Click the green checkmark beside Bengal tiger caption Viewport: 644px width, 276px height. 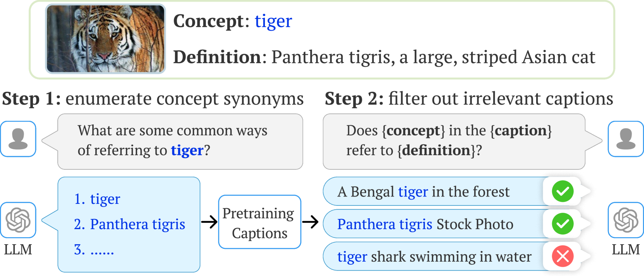tap(562, 191)
